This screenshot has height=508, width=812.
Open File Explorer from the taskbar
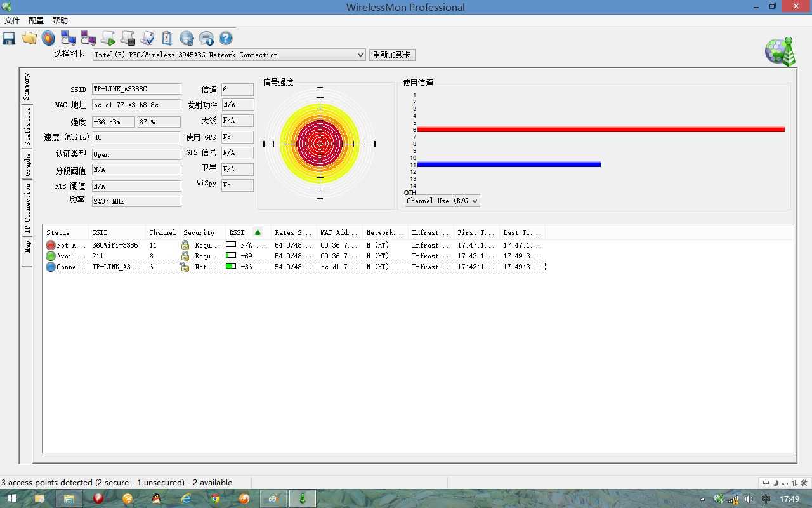pos(69,498)
